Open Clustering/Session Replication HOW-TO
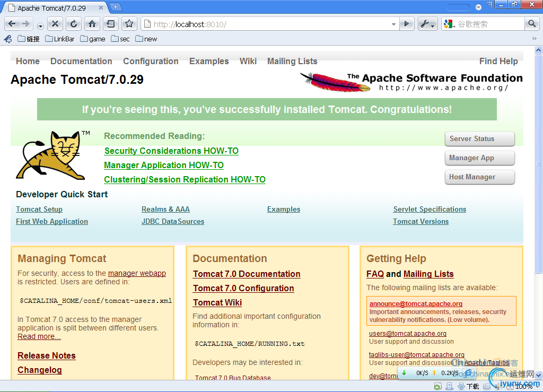The width and height of the screenshot is (543, 392). pos(185,179)
